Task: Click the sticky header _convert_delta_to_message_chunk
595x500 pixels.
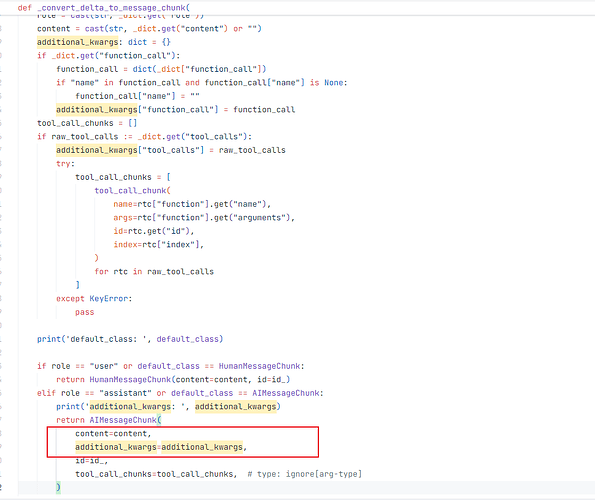Action: click(104, 8)
